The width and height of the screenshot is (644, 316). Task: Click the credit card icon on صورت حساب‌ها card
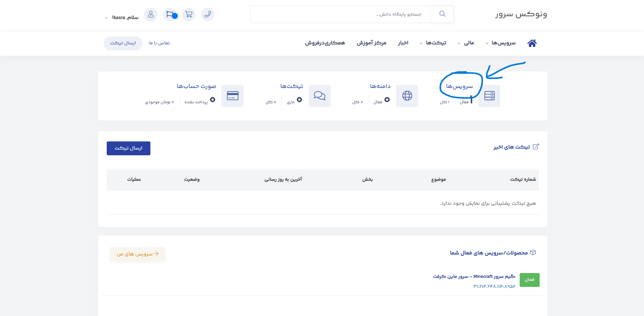[x=232, y=96]
